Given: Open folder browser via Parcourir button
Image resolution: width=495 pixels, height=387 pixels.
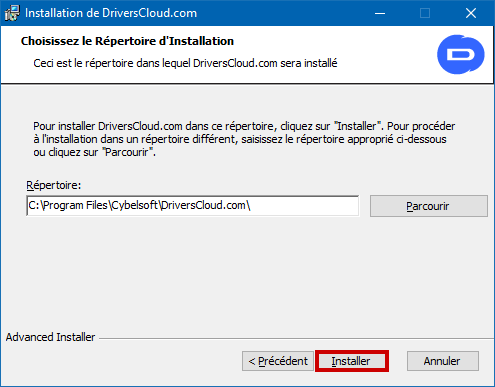Looking at the screenshot, I should 429,206.
